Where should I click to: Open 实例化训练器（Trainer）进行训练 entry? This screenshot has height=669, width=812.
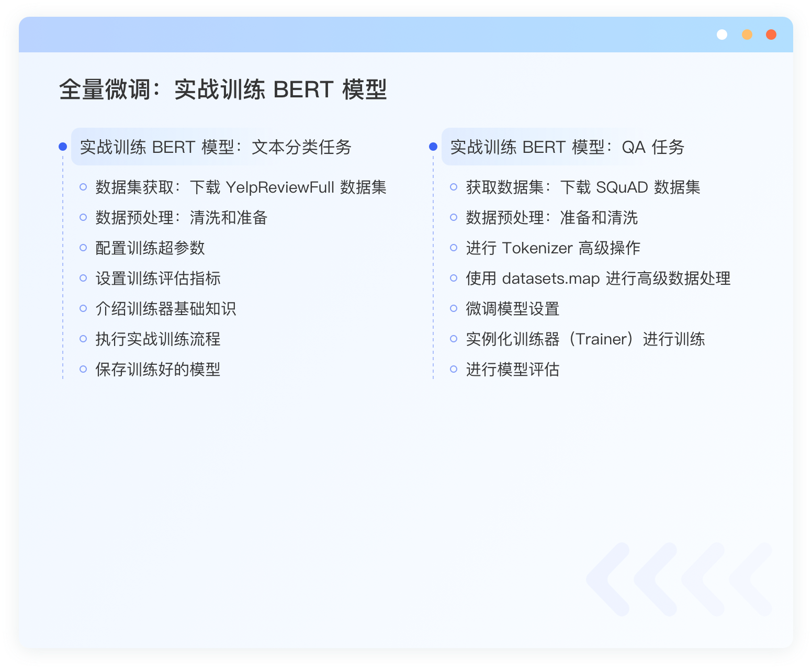point(585,339)
